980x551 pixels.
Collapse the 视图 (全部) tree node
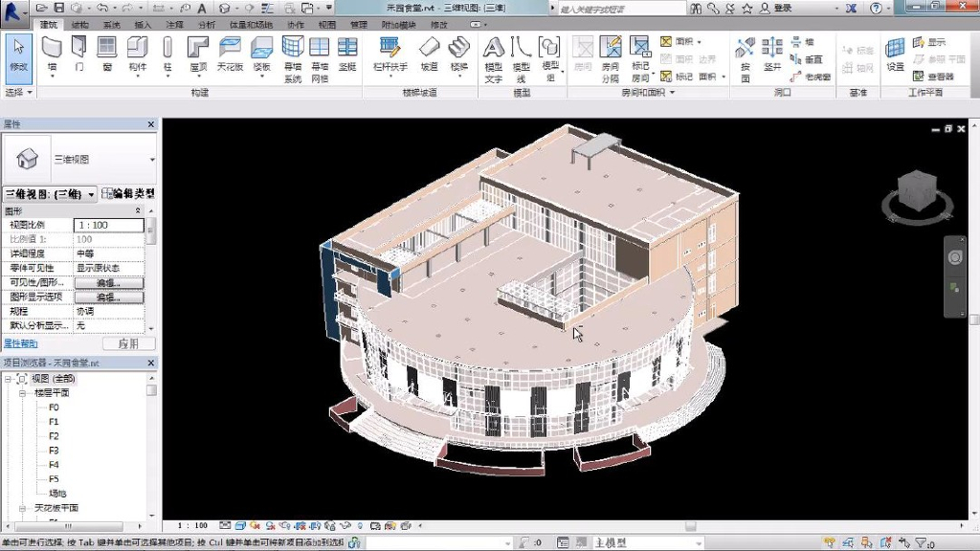[x=8, y=379]
